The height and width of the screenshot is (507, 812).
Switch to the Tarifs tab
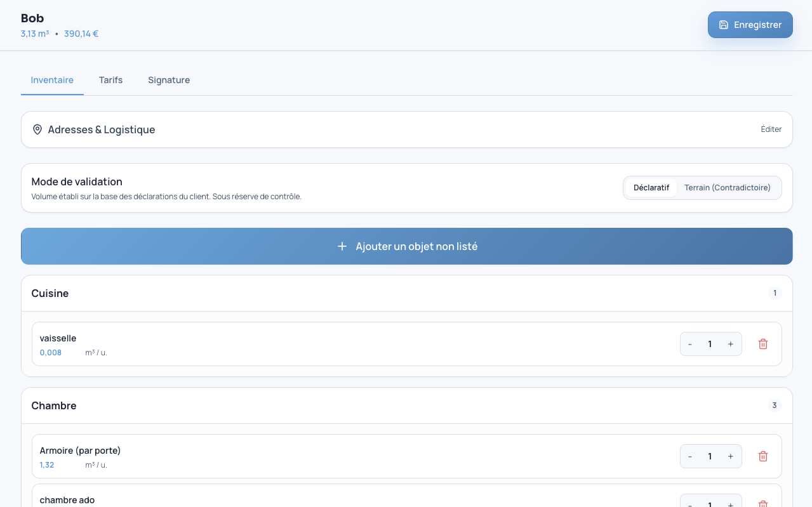[x=110, y=80]
